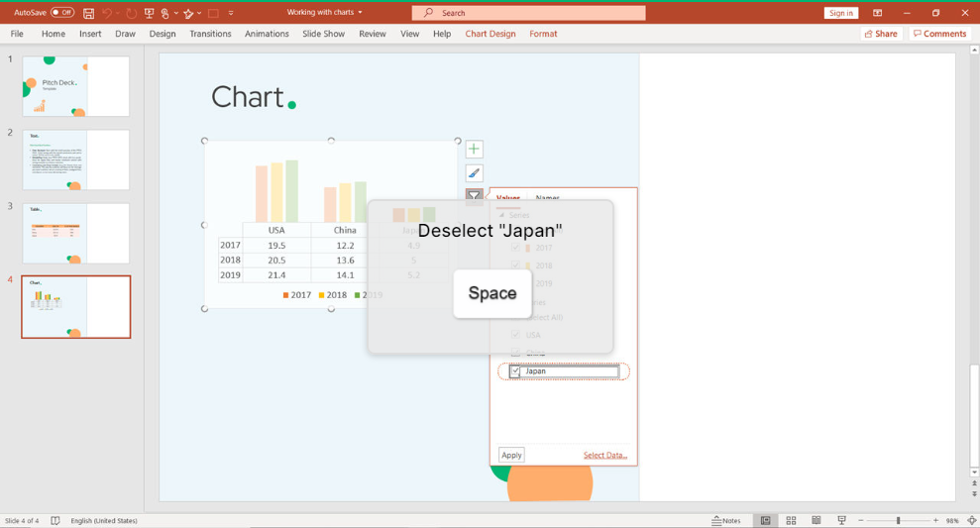Click the rectangle icon in quick access toolbar

(213, 13)
